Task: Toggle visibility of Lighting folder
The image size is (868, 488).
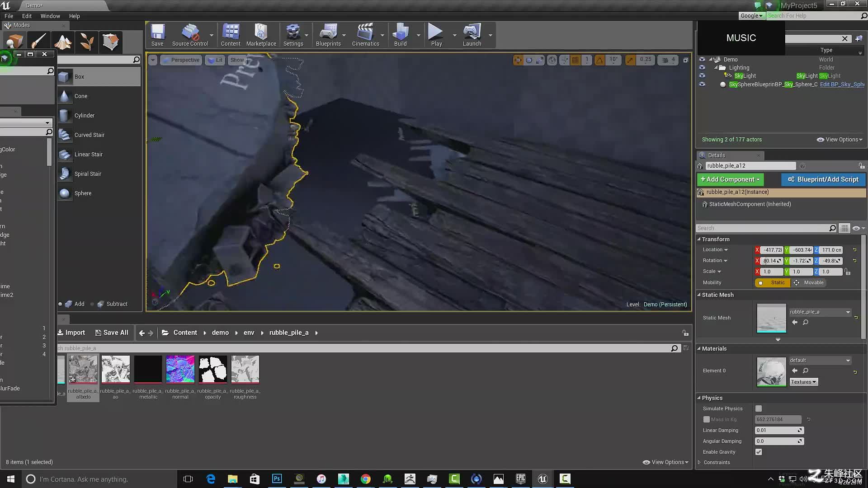Action: (x=702, y=67)
